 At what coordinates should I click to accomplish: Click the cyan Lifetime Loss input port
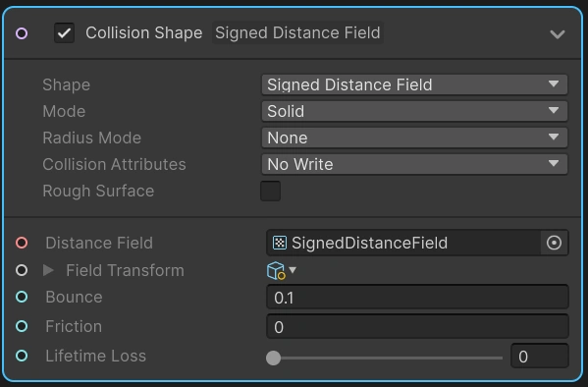(22, 356)
